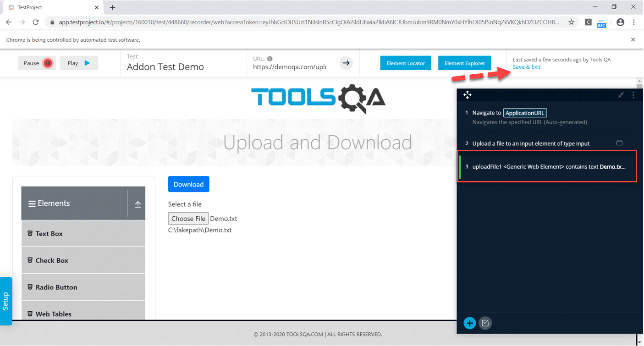The height and width of the screenshot is (346, 644).
Task: Click the C:\fakepath\Demo.txt text
Action: 200,230
